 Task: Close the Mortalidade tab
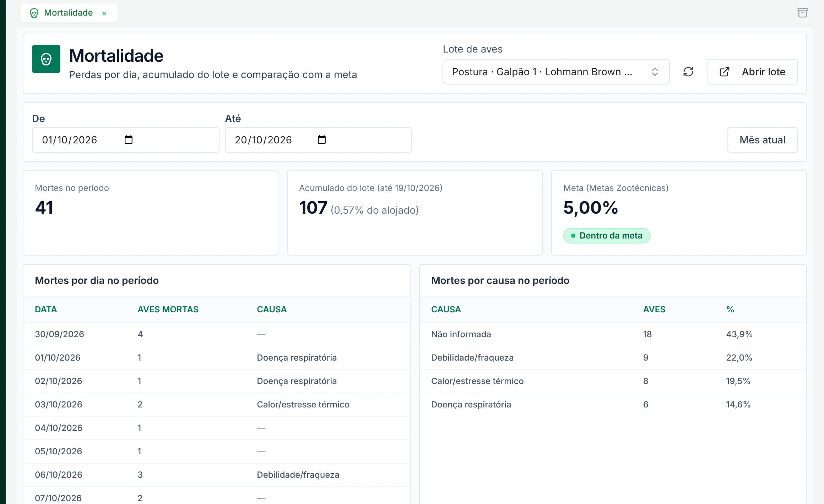(104, 13)
